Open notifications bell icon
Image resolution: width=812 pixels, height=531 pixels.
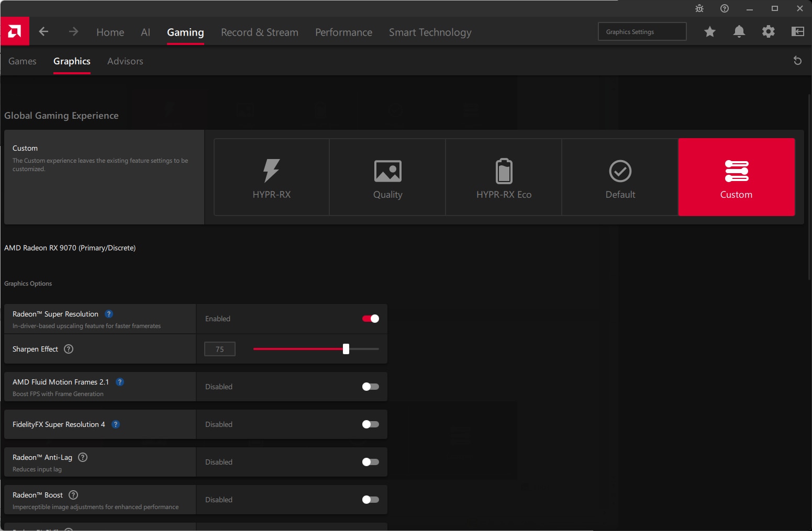(739, 31)
